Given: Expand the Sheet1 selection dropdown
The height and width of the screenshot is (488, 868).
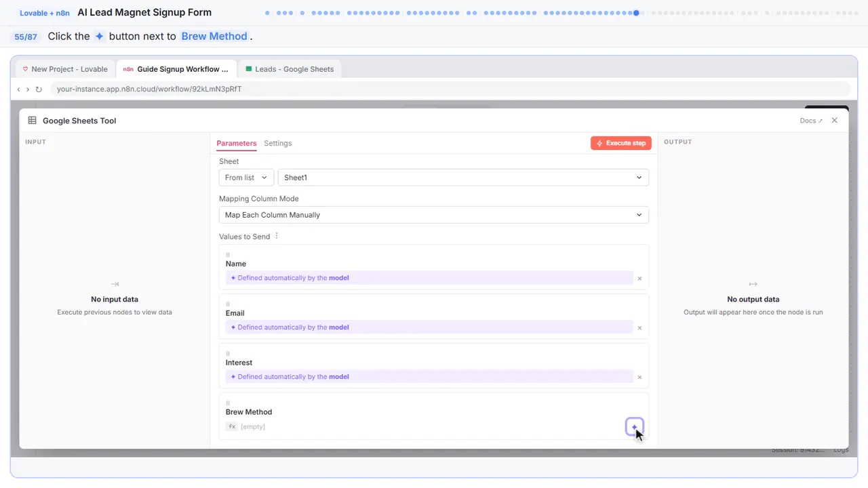Looking at the screenshot, I should point(463,178).
